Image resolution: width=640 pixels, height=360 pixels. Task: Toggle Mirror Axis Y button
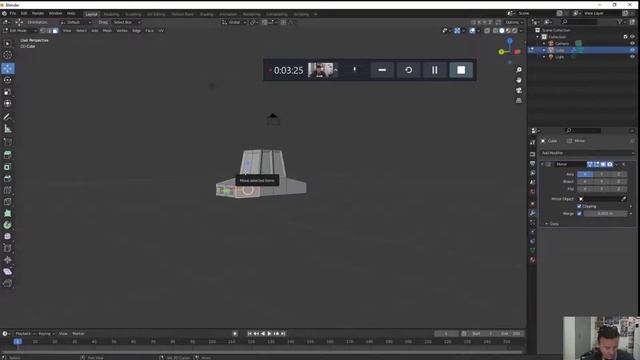click(602, 174)
